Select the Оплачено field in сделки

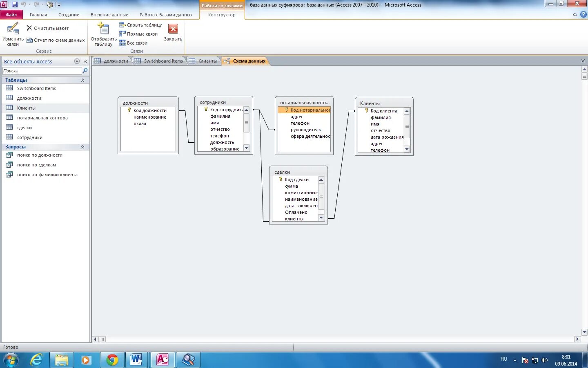(296, 212)
